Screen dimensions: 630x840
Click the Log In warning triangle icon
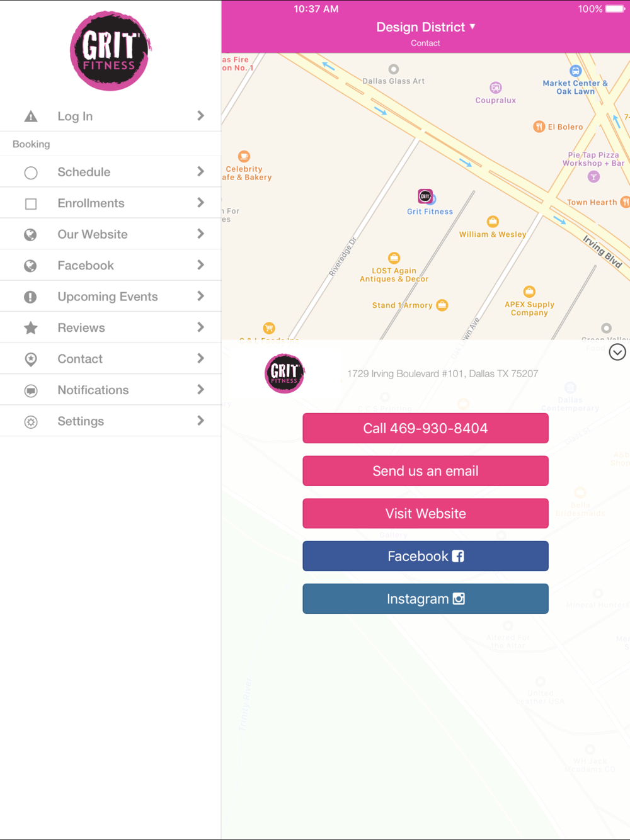click(30, 116)
